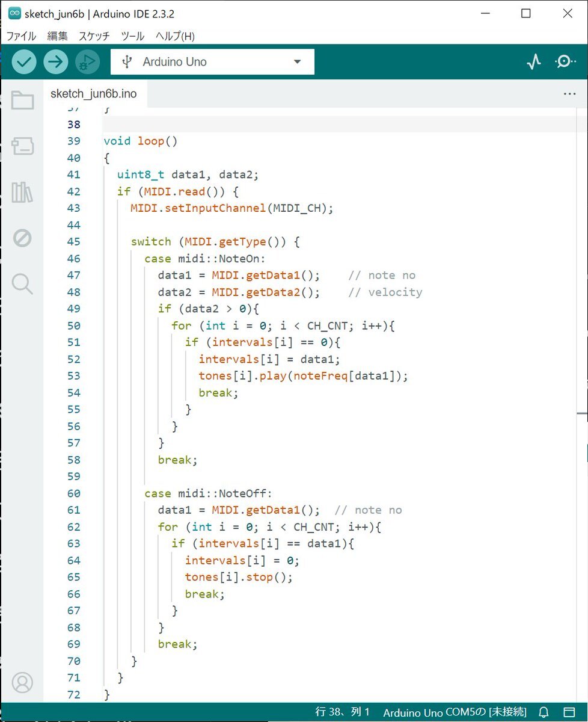Open the 編集 menu

pyautogui.click(x=58, y=36)
